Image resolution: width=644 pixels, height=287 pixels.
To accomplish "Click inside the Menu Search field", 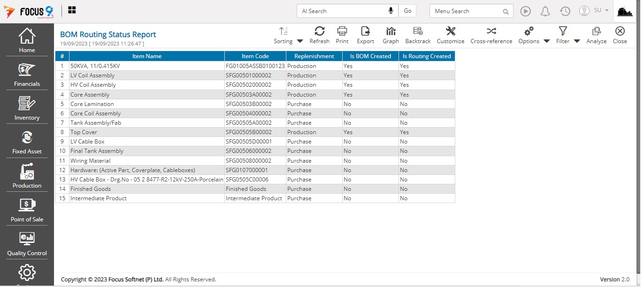I will [x=467, y=11].
